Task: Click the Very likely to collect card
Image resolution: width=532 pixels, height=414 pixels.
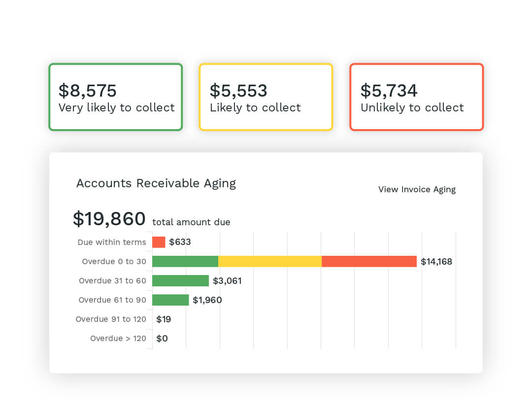Action: point(116,97)
